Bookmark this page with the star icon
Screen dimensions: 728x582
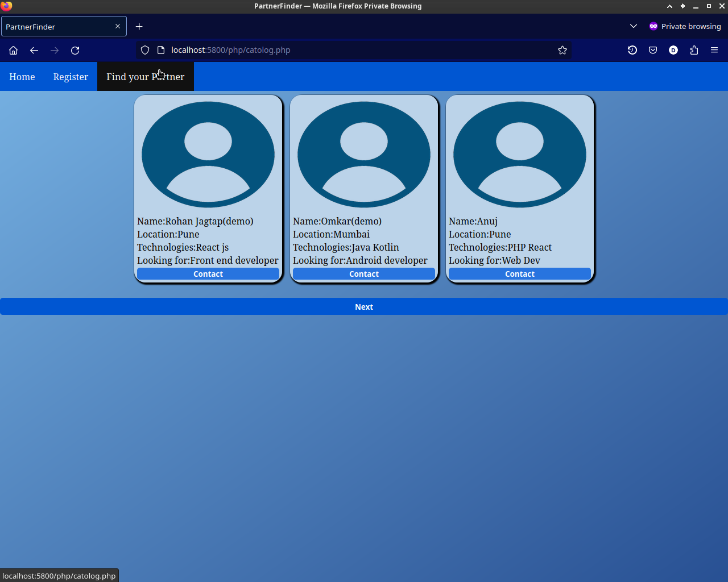562,50
